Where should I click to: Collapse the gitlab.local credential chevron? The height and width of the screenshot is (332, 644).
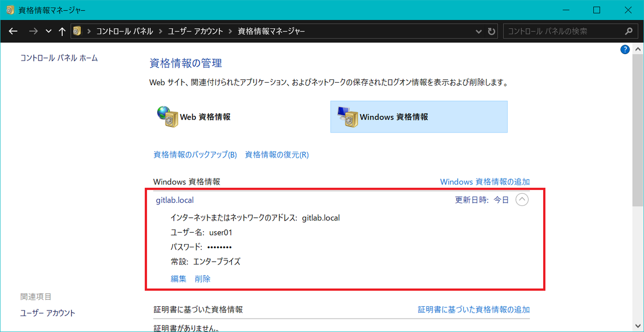pos(522,200)
